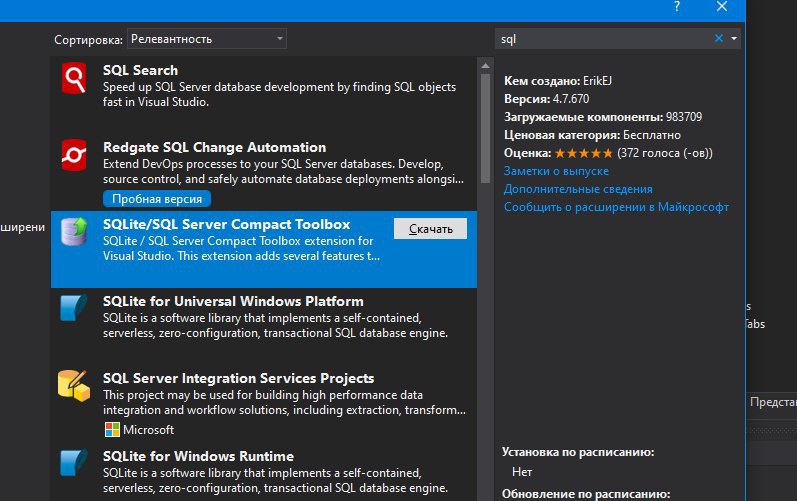Select SQL Server Integration Services Projects title
The height and width of the screenshot is (501, 797).
click(x=238, y=379)
